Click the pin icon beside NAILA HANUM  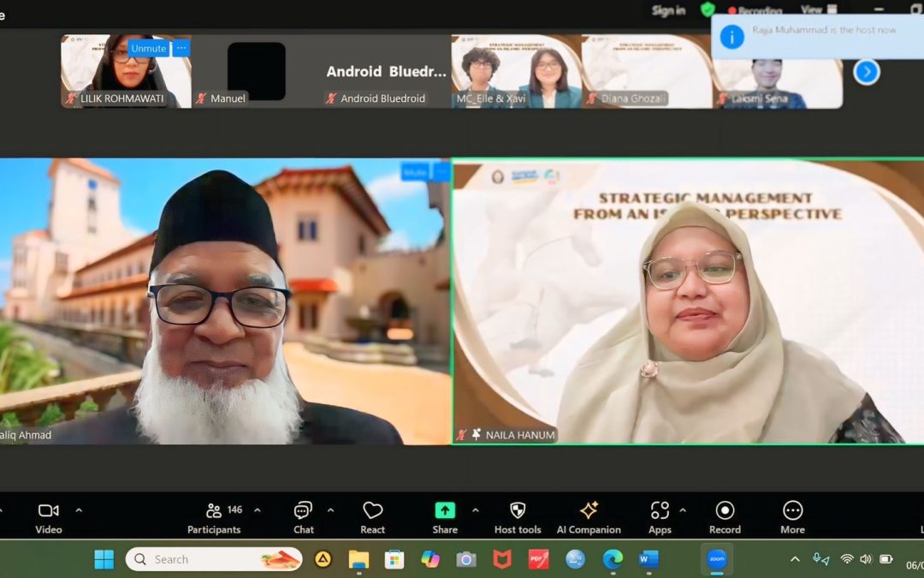(x=477, y=435)
